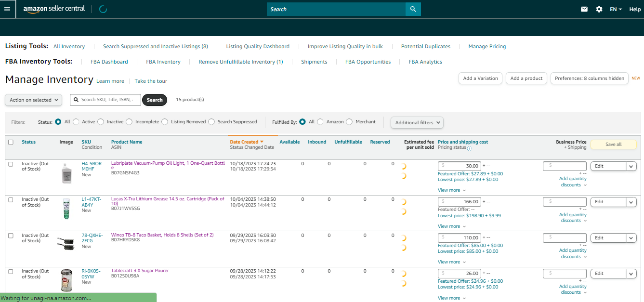Click the Business Price field for Winco row

[x=565, y=238]
